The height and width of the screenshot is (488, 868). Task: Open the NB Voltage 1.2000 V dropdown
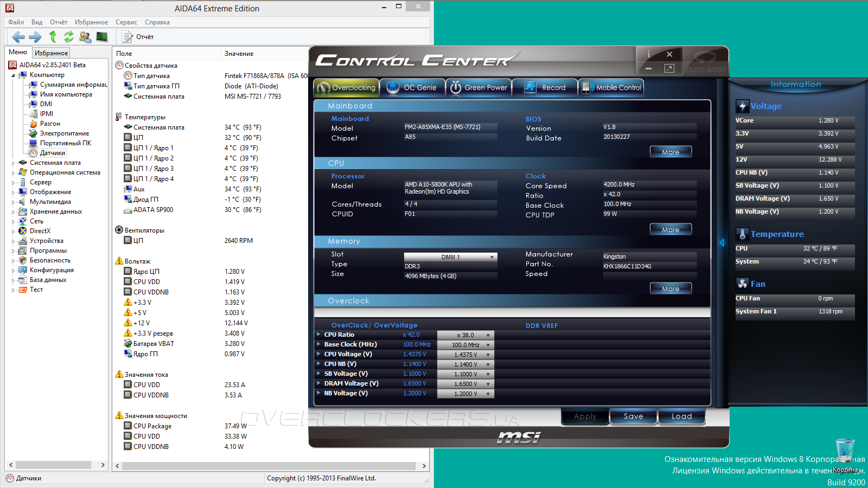pos(465,394)
